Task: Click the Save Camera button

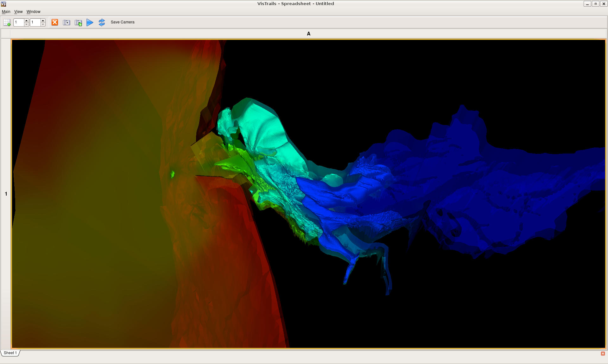Action: point(123,22)
